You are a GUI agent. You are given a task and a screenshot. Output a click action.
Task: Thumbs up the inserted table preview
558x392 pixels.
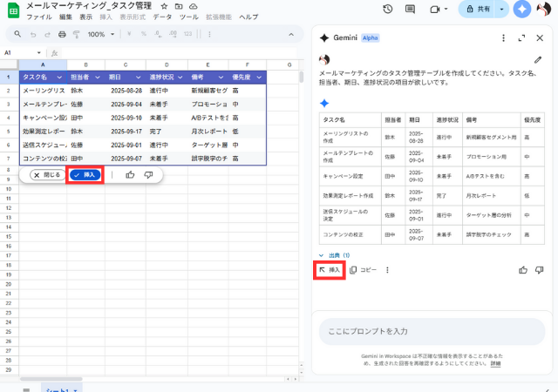pyautogui.click(x=130, y=174)
